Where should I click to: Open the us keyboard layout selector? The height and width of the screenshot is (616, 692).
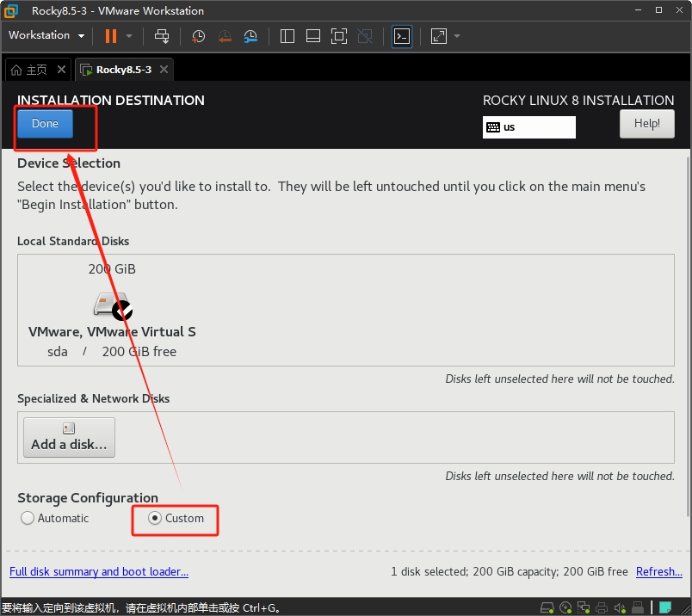pyautogui.click(x=528, y=127)
